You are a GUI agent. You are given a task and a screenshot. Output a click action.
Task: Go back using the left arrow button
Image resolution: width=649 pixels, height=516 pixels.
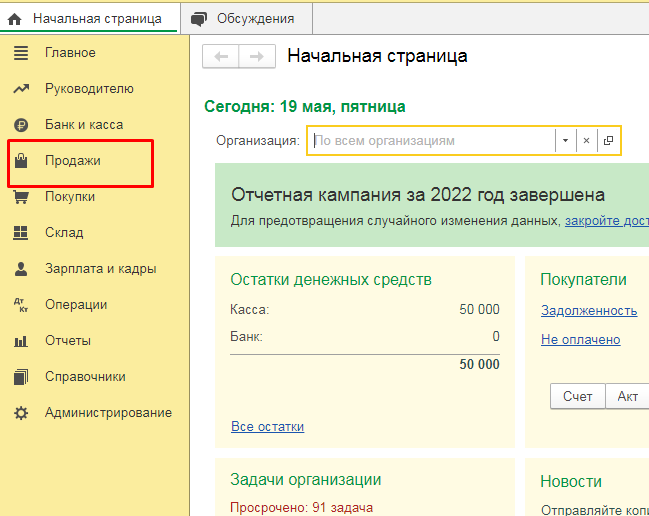coord(221,56)
